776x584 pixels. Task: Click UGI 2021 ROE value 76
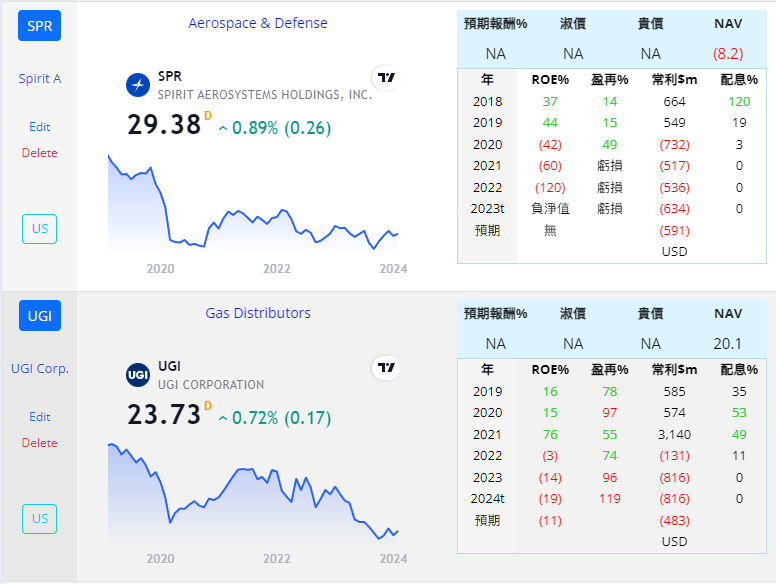click(550, 435)
